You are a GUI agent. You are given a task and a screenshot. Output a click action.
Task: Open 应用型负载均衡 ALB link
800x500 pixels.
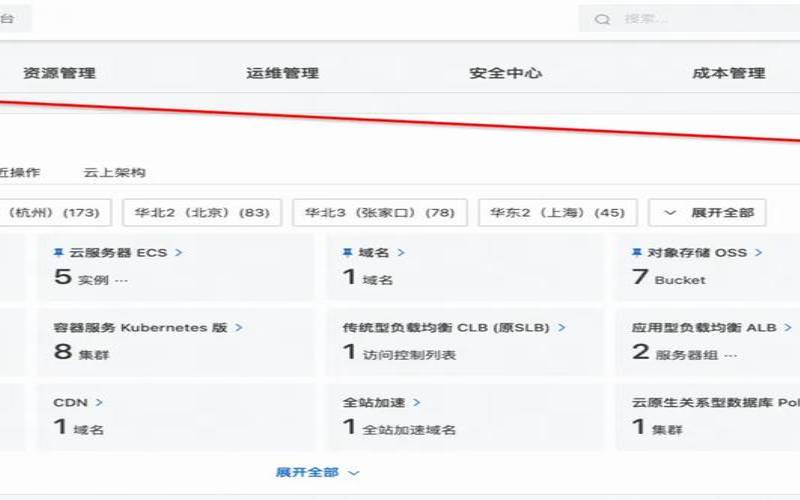(704, 328)
